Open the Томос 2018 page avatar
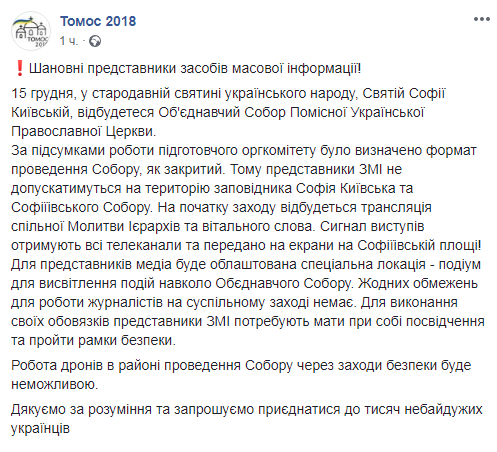This screenshot has height=452, width=497. point(31,31)
